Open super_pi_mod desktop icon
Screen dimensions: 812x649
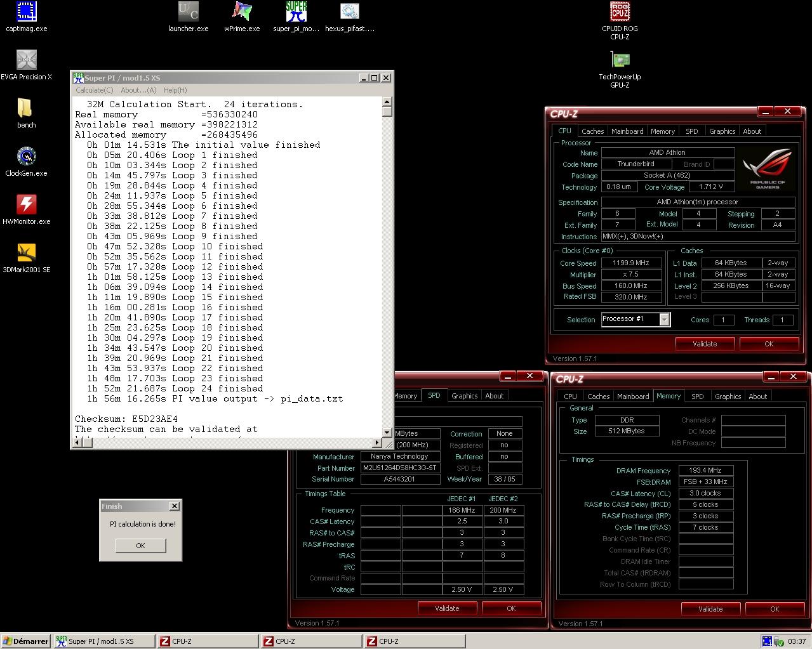click(296, 16)
